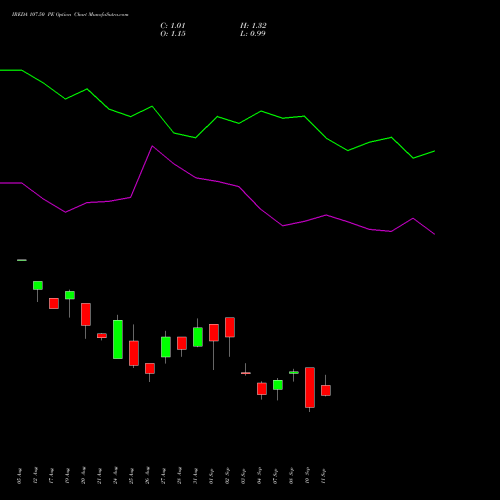Click the 11 Sep date label
The image size is (500, 500).
(x=323, y=476)
